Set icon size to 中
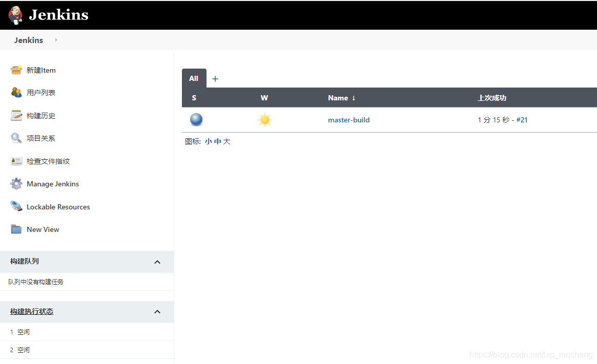 [217, 141]
